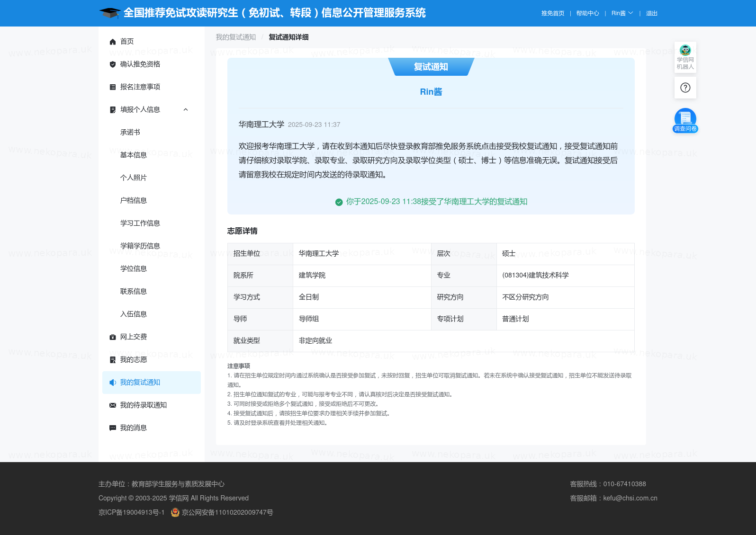Open the Rin酱 user dropdown
Screen dimensions: 756x535
(621, 13)
